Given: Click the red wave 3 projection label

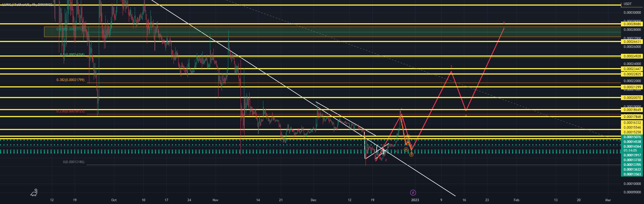Looking at the screenshot, I should point(451,67).
